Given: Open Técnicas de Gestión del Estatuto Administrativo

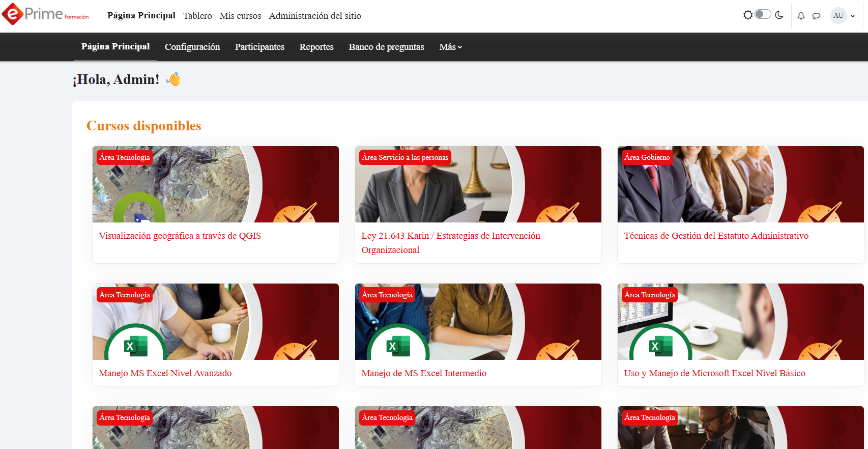Looking at the screenshot, I should tap(716, 236).
